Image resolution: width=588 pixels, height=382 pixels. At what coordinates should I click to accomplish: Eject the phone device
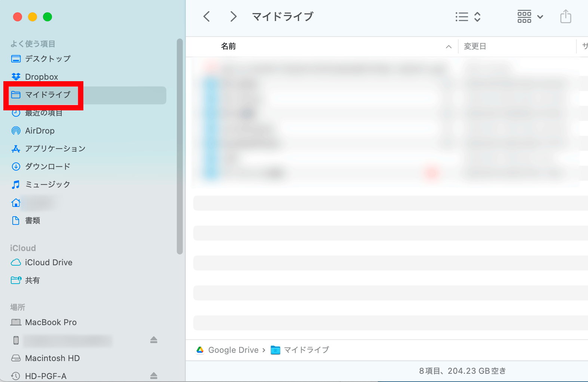(154, 340)
